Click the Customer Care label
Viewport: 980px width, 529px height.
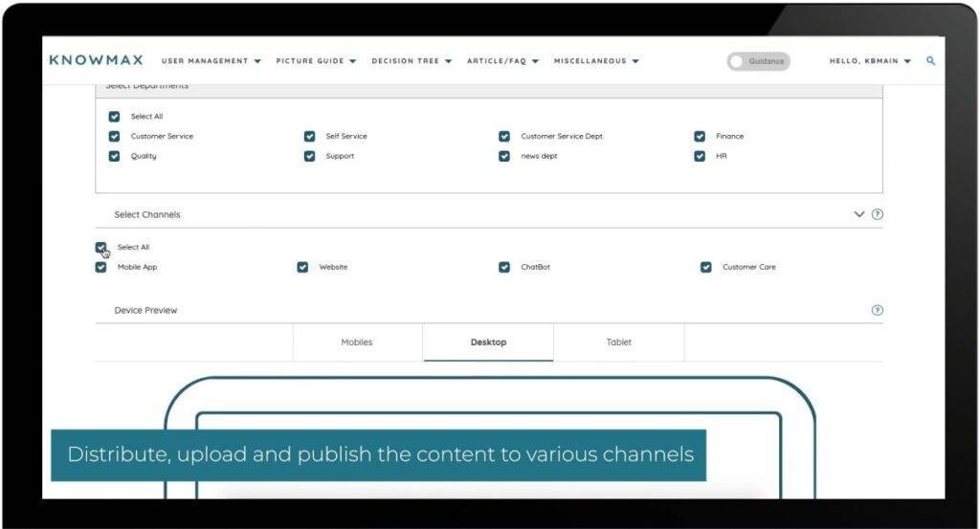pos(748,267)
